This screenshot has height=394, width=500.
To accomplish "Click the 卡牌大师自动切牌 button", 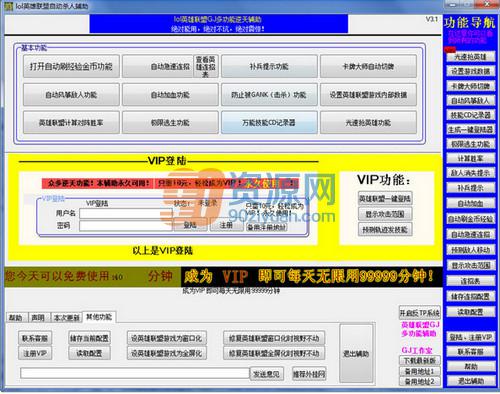I will 368,66.
